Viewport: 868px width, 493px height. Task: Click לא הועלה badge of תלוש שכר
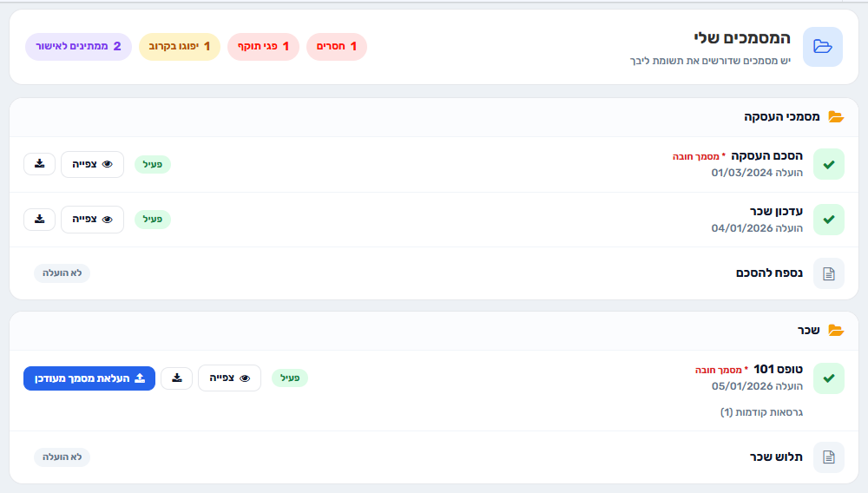(62, 457)
